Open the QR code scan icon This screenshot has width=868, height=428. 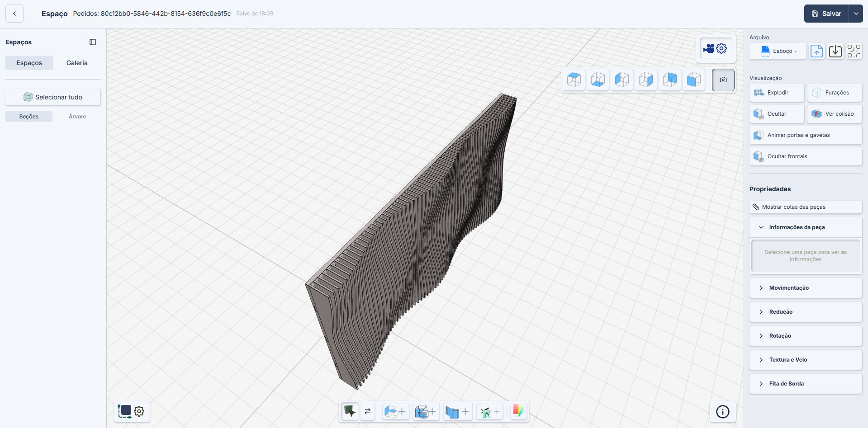(854, 51)
